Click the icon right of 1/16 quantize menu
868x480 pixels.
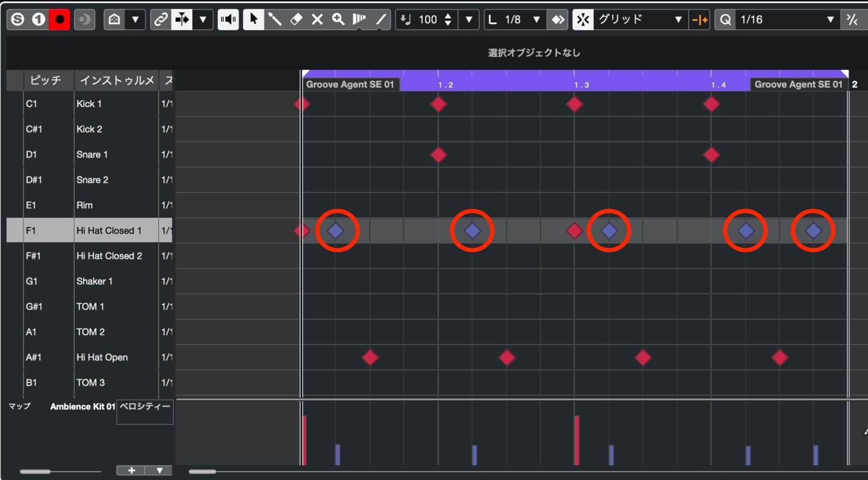click(852, 19)
